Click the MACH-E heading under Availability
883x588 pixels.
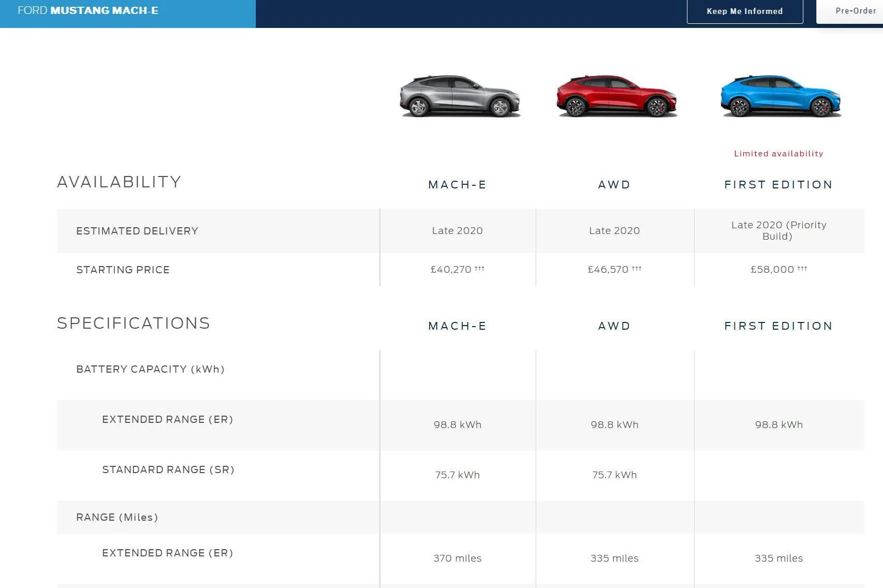click(458, 185)
